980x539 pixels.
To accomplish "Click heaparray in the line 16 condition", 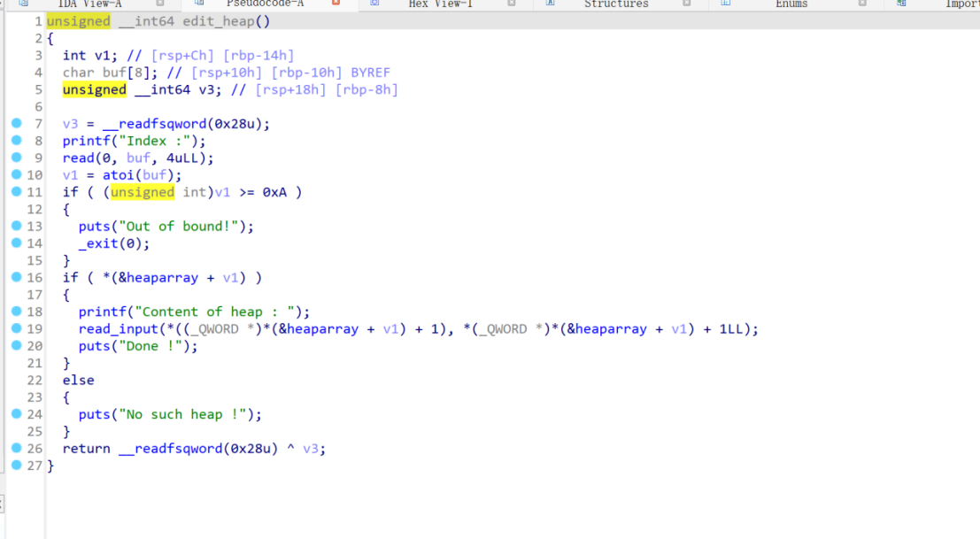I will pyautogui.click(x=162, y=278).
